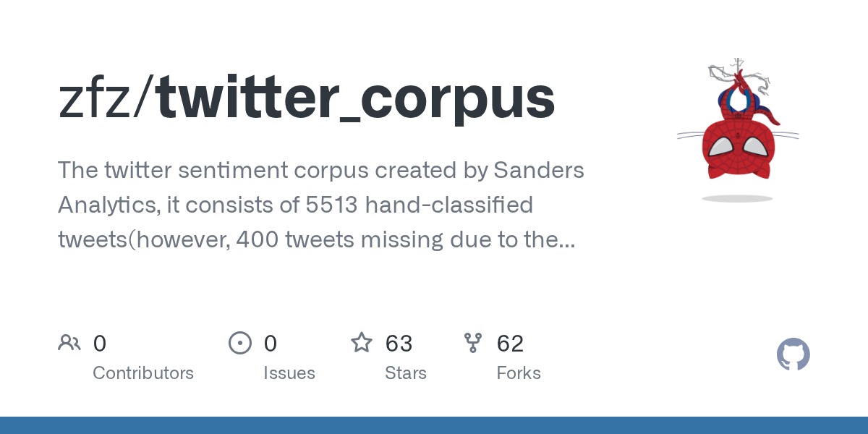868x434 pixels.
Task: Select the Forks label
Action: coord(519,373)
